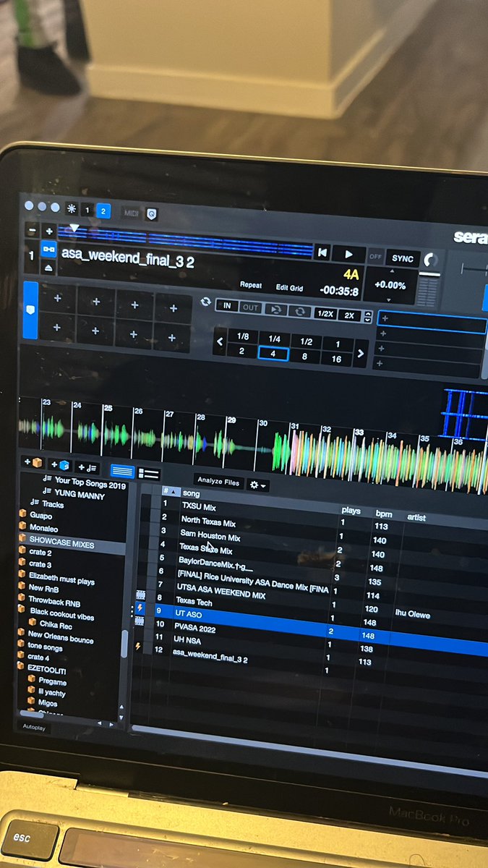Viewport: 488px width, 868px height.
Task: Click the lightning icon beside UT ASO row
Action: pyautogui.click(x=141, y=608)
